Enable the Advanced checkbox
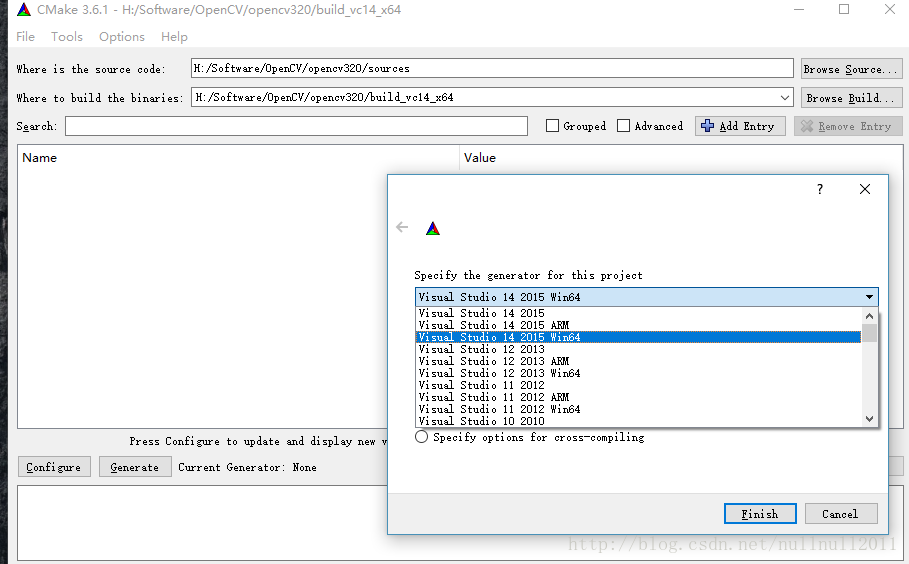Image resolution: width=909 pixels, height=564 pixels. (623, 126)
